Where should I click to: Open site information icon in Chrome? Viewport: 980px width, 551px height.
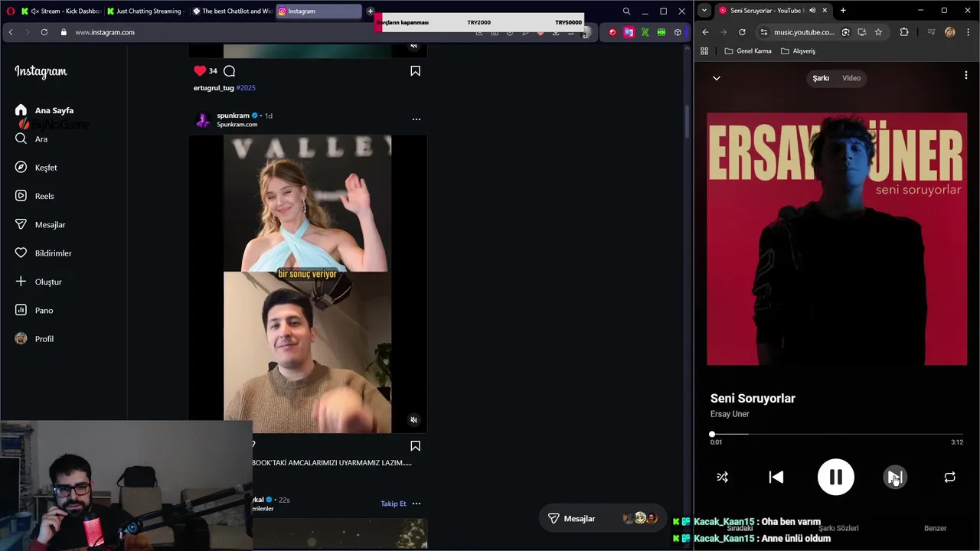tap(763, 32)
